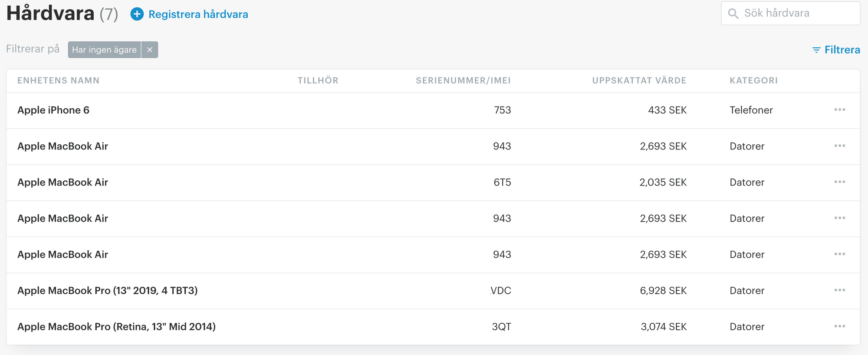The image size is (868, 355).
Task: Open options for MacBook Pro 2019 row
Action: click(840, 290)
